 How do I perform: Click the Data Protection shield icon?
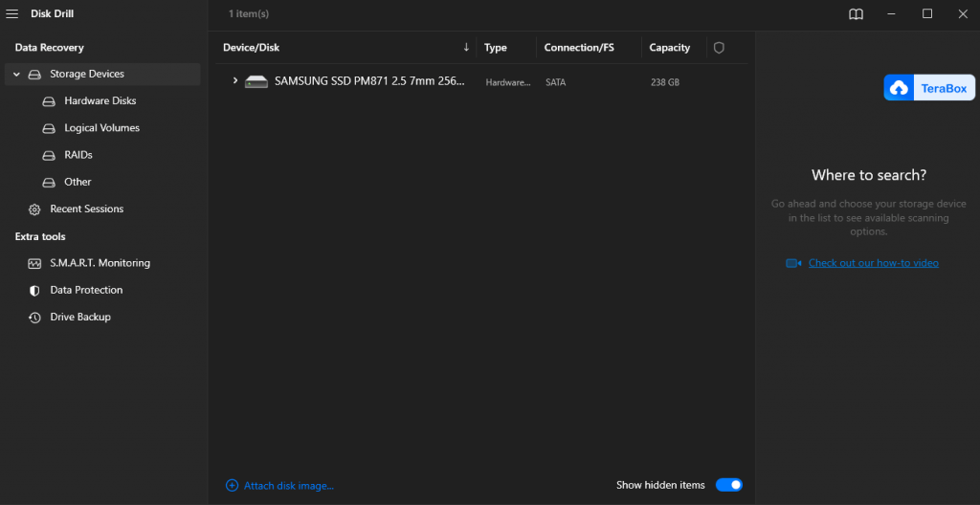click(34, 290)
